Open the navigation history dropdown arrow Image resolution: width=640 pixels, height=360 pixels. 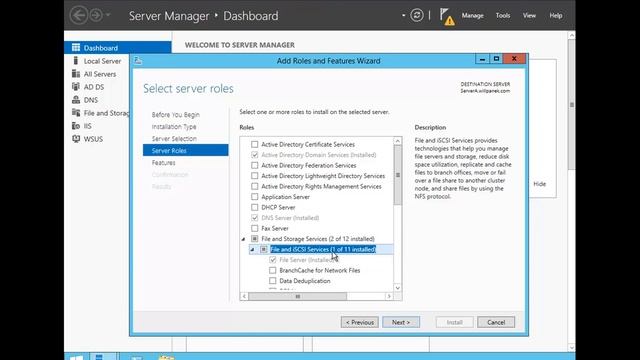108,15
